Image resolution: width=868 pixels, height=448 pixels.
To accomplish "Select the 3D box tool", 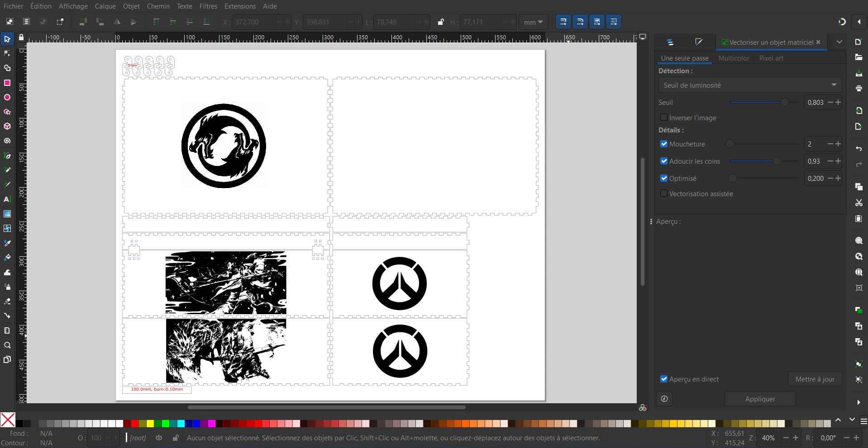I will coord(7,126).
